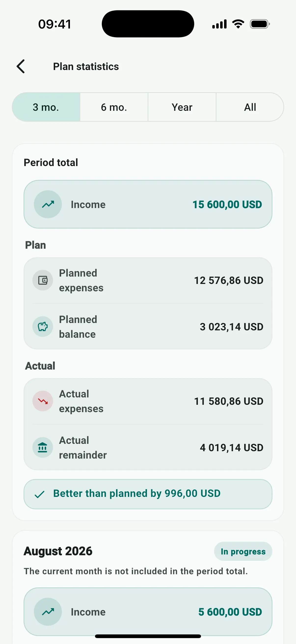Image resolution: width=296 pixels, height=644 pixels.
Task: Tap the back arrow icon
Action: tap(21, 67)
